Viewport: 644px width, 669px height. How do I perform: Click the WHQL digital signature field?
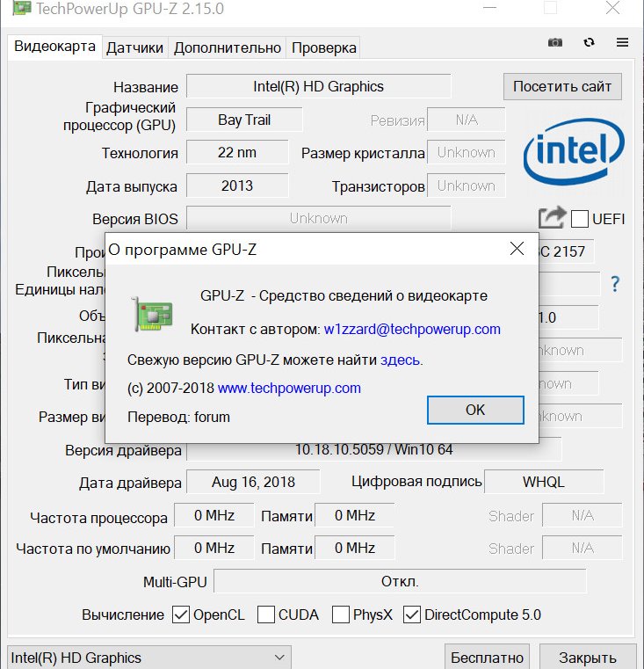[544, 482]
